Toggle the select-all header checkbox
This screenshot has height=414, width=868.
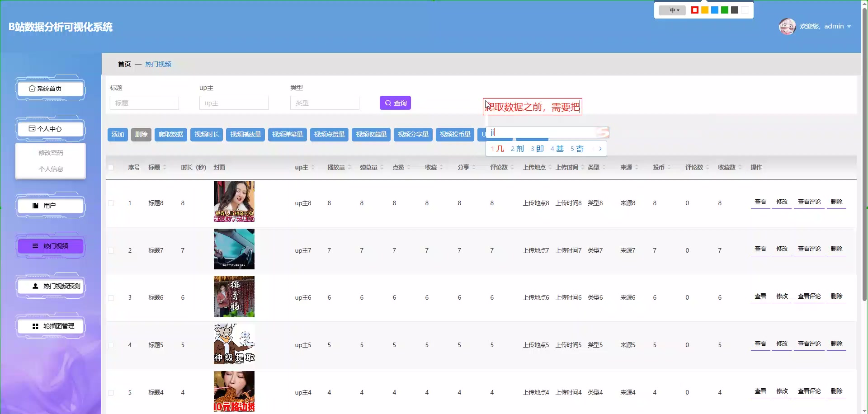pyautogui.click(x=111, y=168)
